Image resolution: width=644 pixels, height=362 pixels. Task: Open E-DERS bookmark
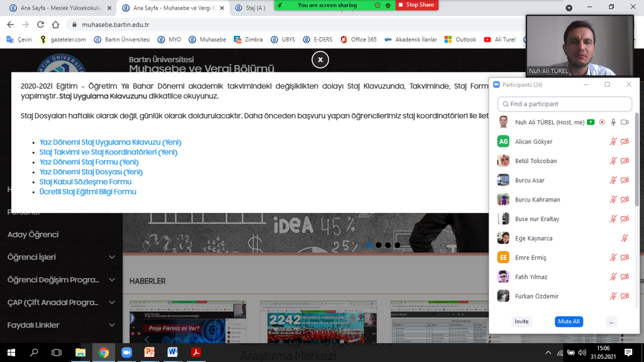coord(318,40)
